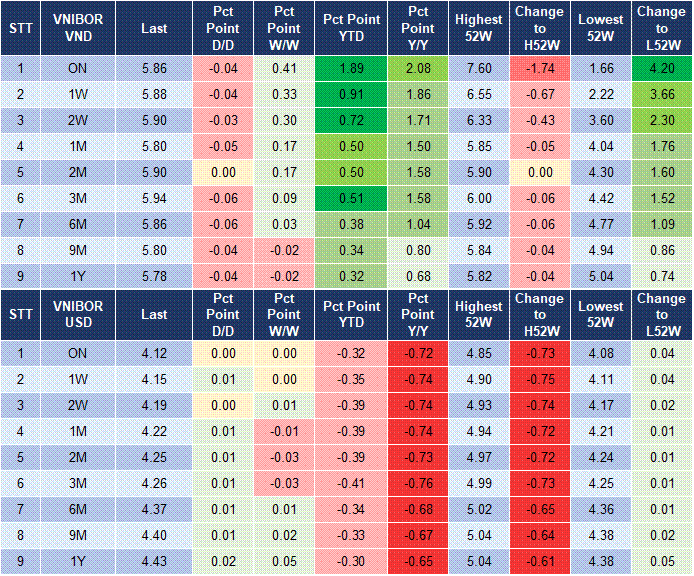Click the VNIBOR VND column header
Screen dimensions: 694x576
(78, 28)
